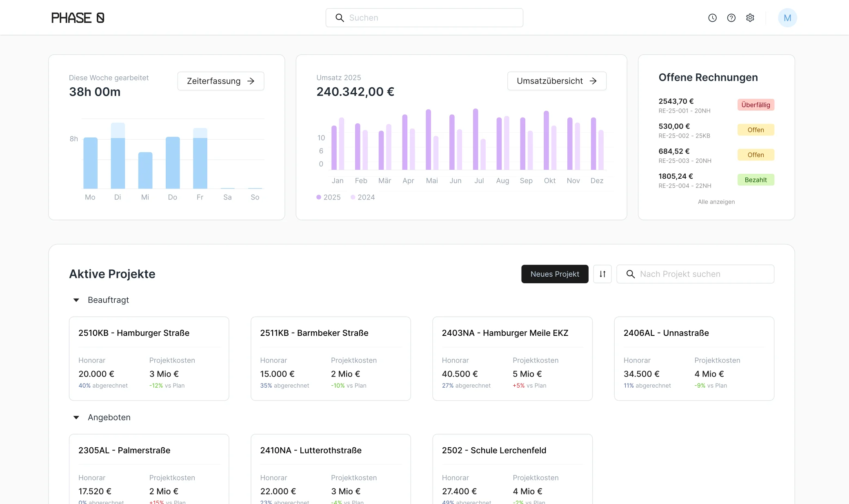Click the Wednesday bar in weekly hours chart
This screenshot has height=504, width=849.
pos(145,170)
